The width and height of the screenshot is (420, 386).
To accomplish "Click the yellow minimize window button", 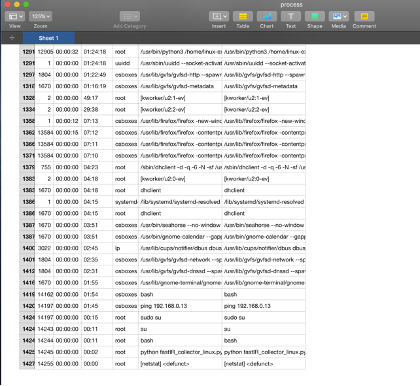I will coord(17,4).
